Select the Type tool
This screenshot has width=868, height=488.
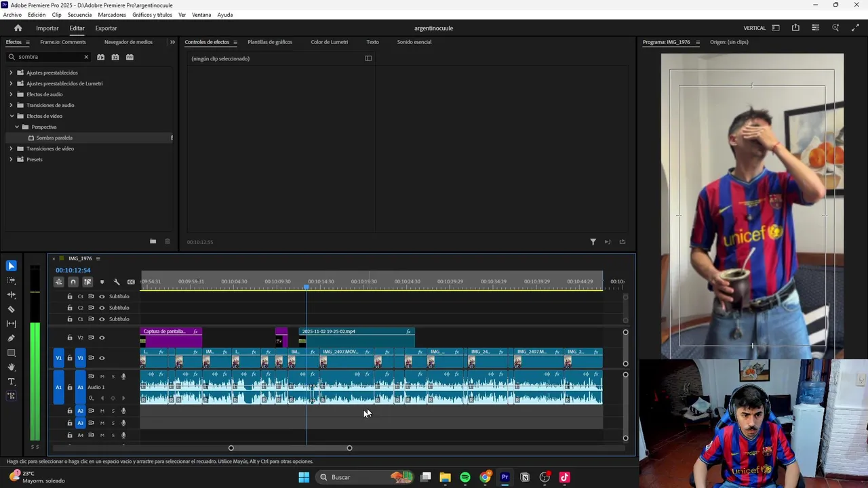11,382
